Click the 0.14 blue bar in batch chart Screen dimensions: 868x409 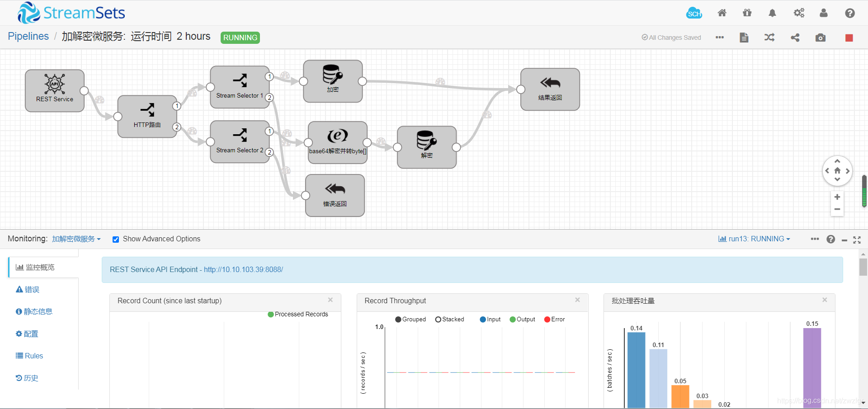pyautogui.click(x=636, y=370)
